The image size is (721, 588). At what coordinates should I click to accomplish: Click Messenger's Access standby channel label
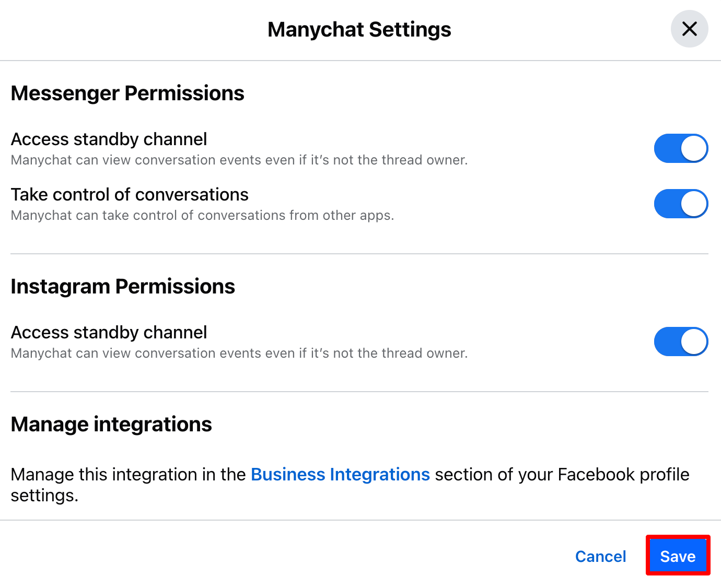pos(109,139)
